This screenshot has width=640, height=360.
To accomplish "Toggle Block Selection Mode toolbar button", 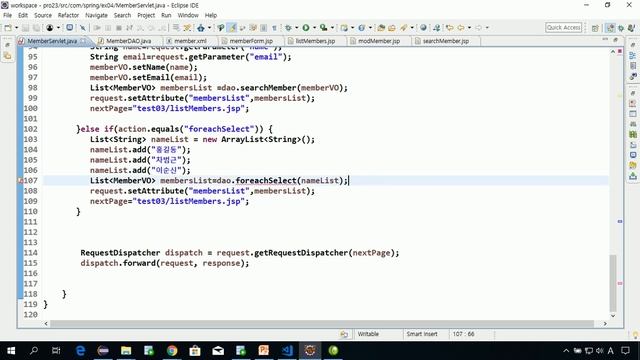I will point(264,28).
